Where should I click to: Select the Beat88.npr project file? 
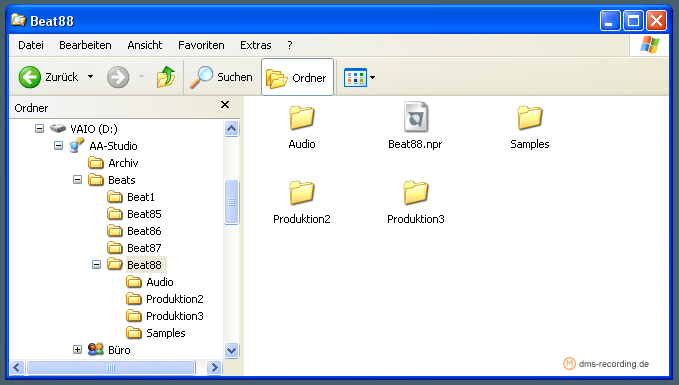click(415, 126)
